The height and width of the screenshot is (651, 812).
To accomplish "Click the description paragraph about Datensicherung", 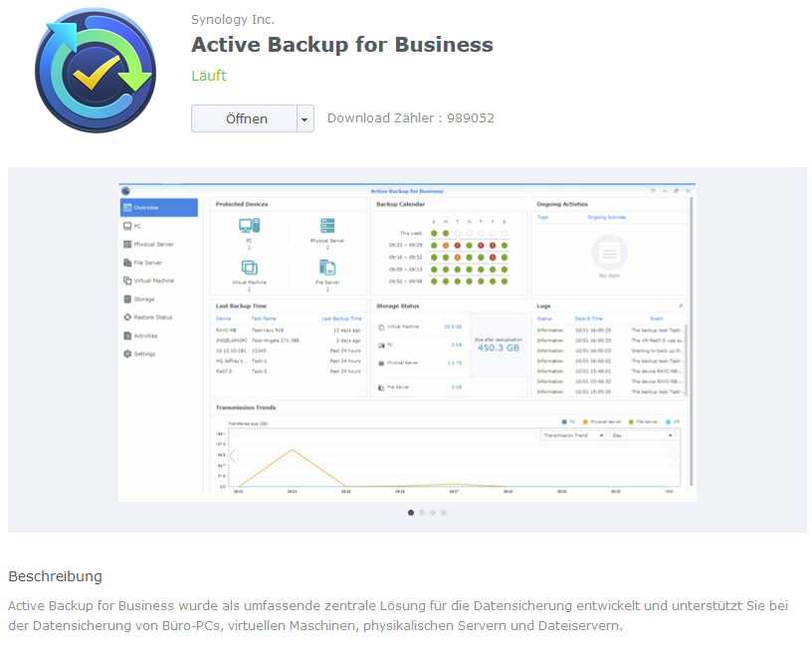I will point(398,616).
